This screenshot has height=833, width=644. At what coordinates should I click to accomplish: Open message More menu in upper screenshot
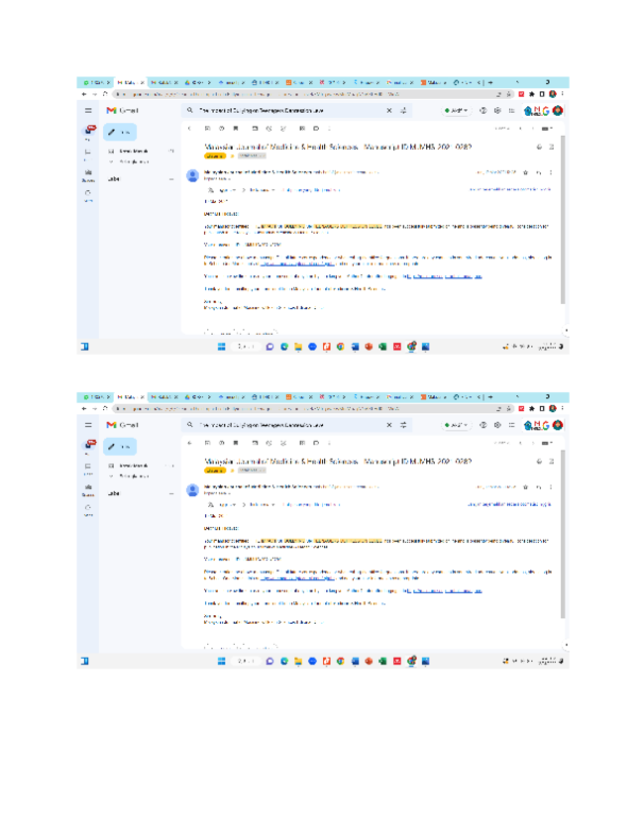(551, 172)
